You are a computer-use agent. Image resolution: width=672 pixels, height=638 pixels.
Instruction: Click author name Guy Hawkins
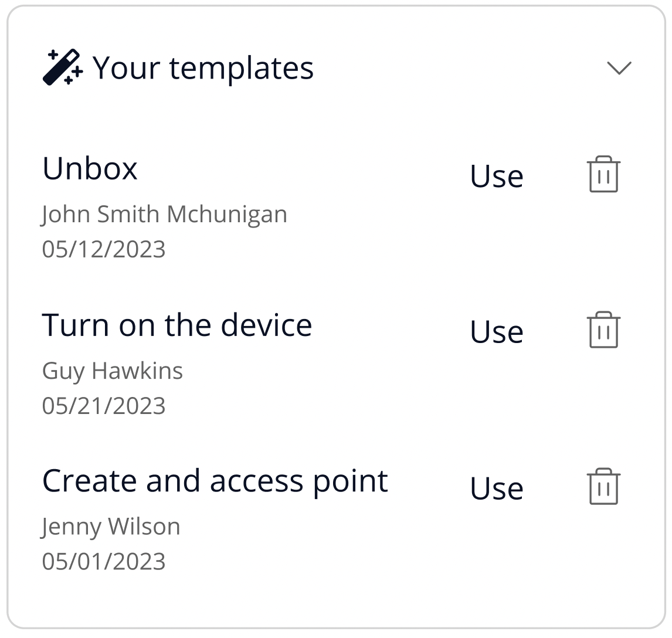pyautogui.click(x=113, y=371)
